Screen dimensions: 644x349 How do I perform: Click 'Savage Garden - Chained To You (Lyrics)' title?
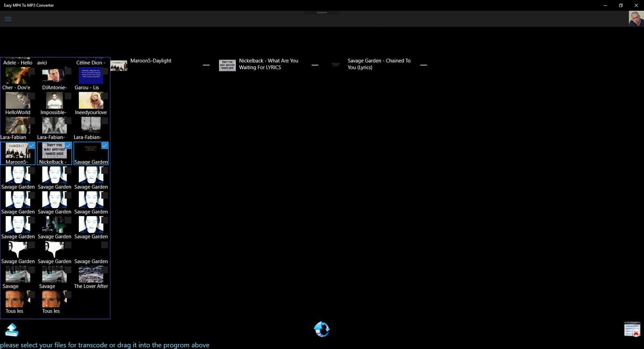pyautogui.click(x=379, y=64)
